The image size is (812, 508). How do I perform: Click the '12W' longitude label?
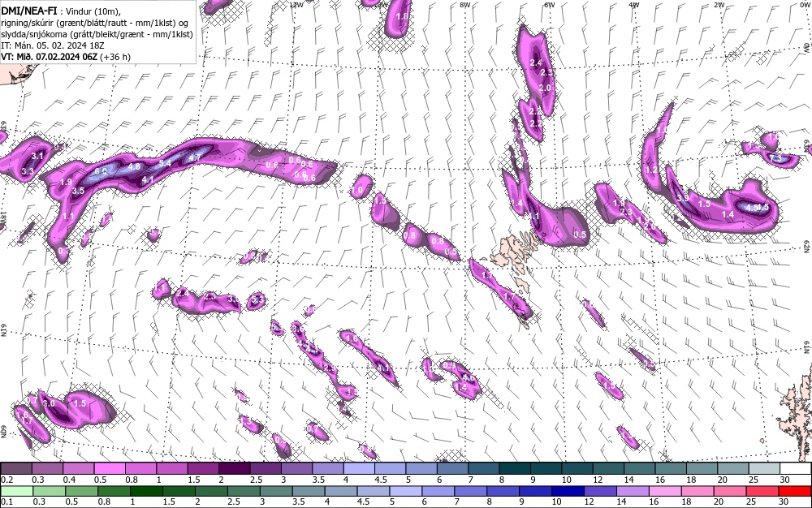(296, 5)
